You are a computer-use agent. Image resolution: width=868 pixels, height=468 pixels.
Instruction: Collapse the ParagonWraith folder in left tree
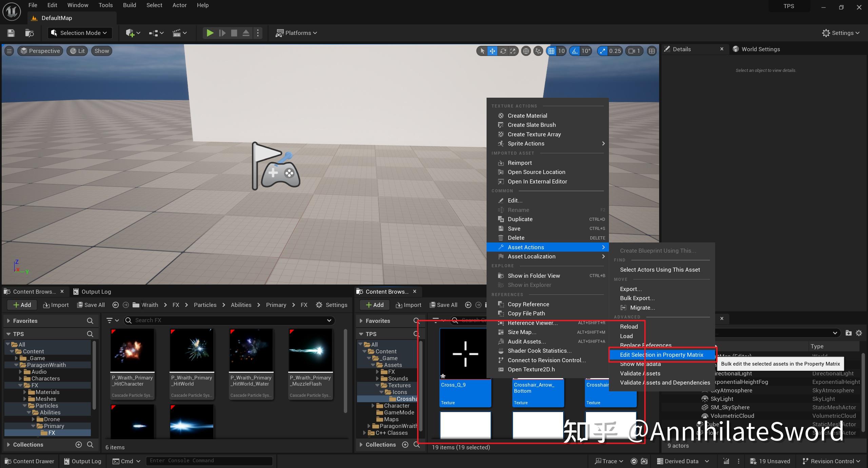pyautogui.click(x=16, y=365)
